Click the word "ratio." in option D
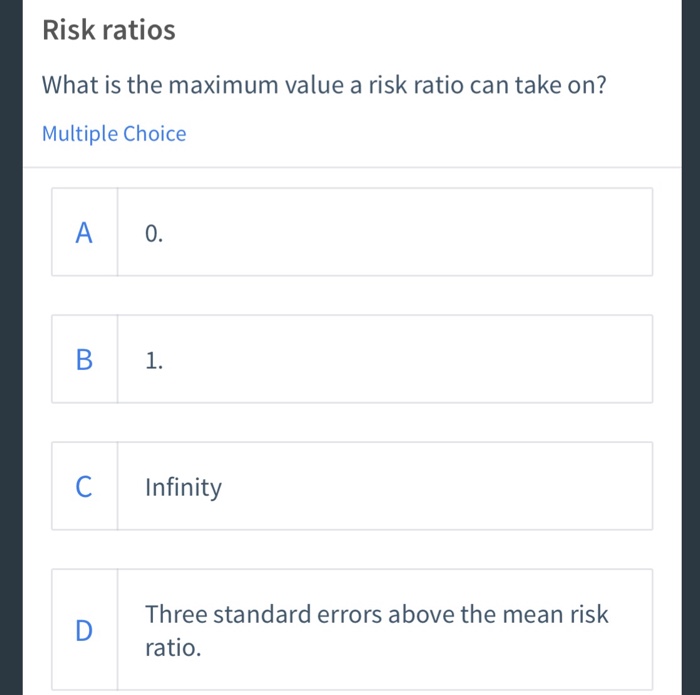This screenshot has width=700, height=695. [173, 648]
